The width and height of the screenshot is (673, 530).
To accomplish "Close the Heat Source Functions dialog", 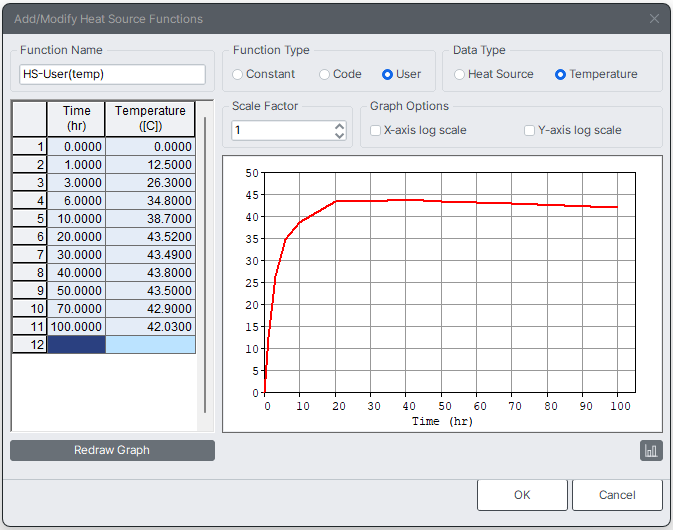I will 654,18.
